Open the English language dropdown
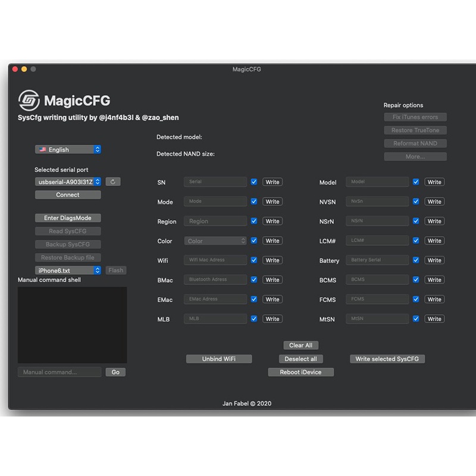The image size is (476, 476). click(68, 149)
